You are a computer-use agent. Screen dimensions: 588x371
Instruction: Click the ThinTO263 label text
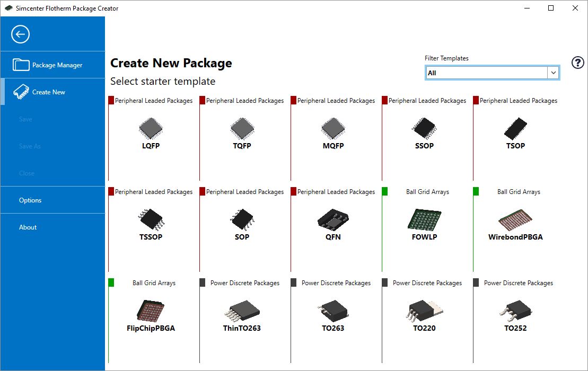tap(242, 328)
